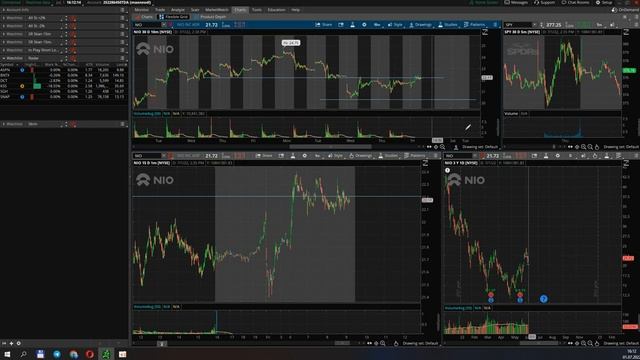The image size is (640, 360).
Task: Open the settings gear on the NIO 1-minute chart
Action: coord(304,156)
